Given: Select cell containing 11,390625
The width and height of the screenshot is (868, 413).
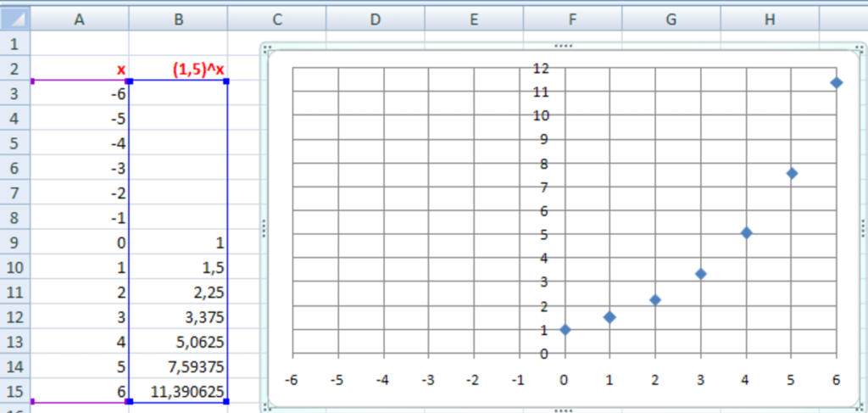Looking at the screenshot, I should (x=178, y=392).
